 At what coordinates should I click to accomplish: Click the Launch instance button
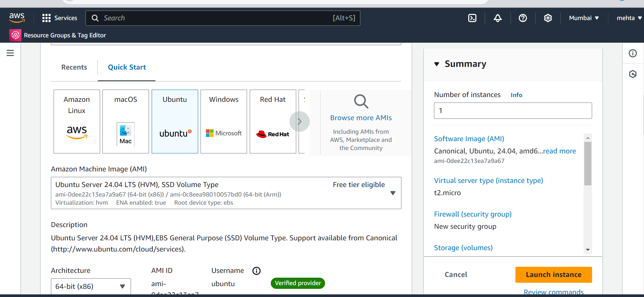553,275
